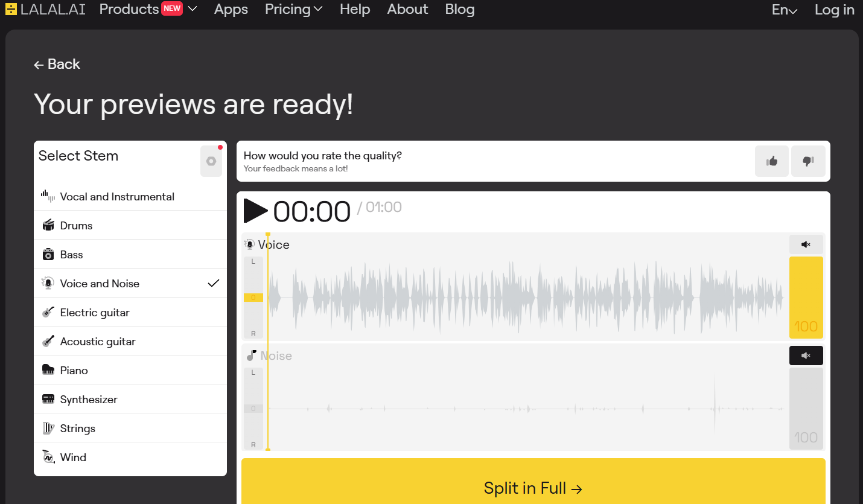Click the Drums stem icon
The height and width of the screenshot is (504, 863).
(48, 225)
